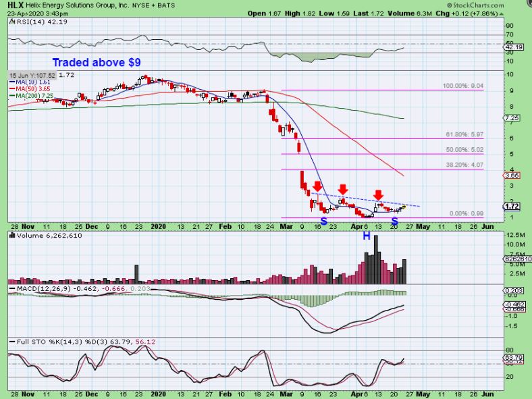532x399 pixels.
Task: Click the MACD(12,26,9) indicator label
Action: click(44, 289)
